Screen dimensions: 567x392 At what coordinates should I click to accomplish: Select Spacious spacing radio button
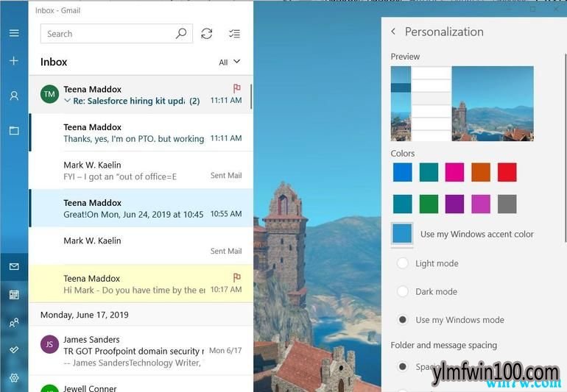pyautogui.click(x=403, y=367)
